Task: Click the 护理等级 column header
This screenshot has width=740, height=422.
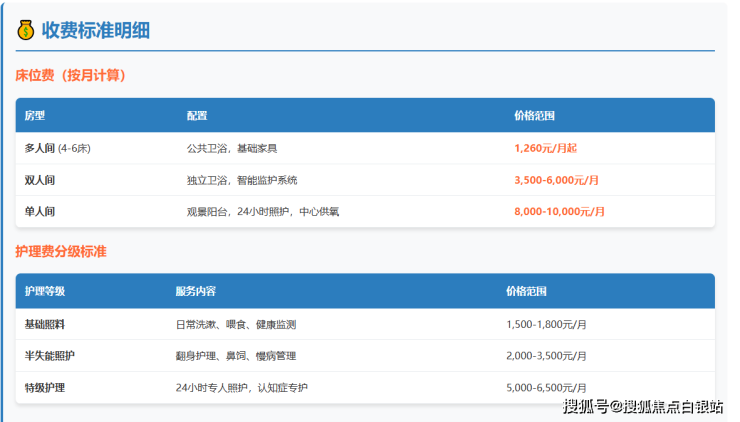Action: [x=45, y=292]
